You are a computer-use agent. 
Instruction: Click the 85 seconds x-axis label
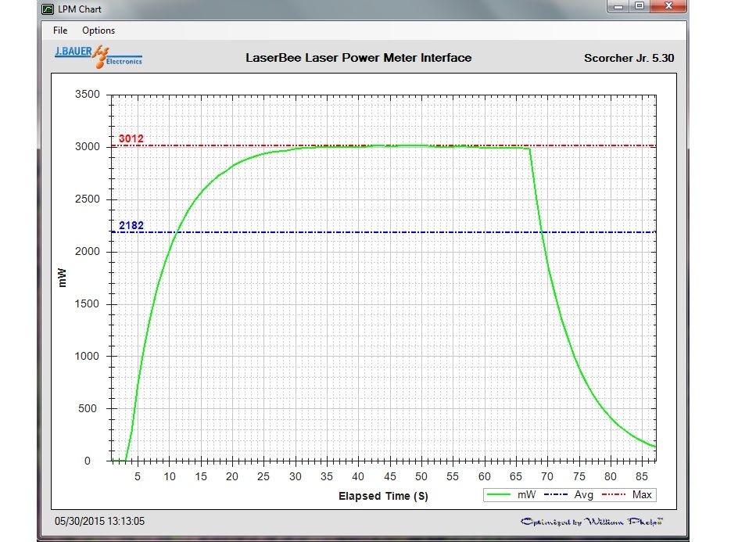click(x=641, y=477)
